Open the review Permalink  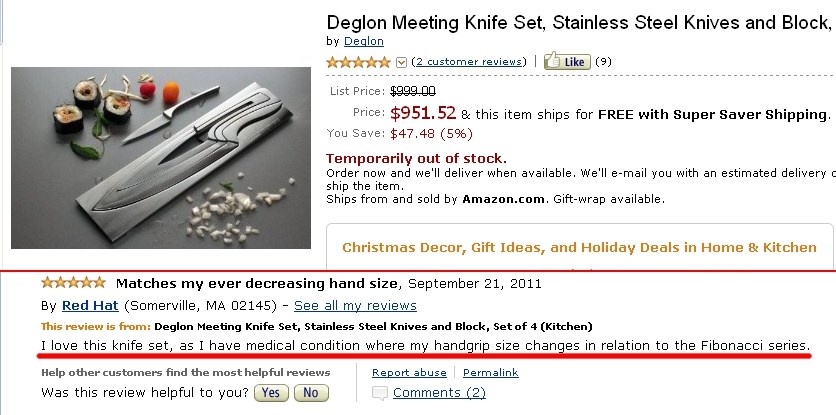pos(490,373)
